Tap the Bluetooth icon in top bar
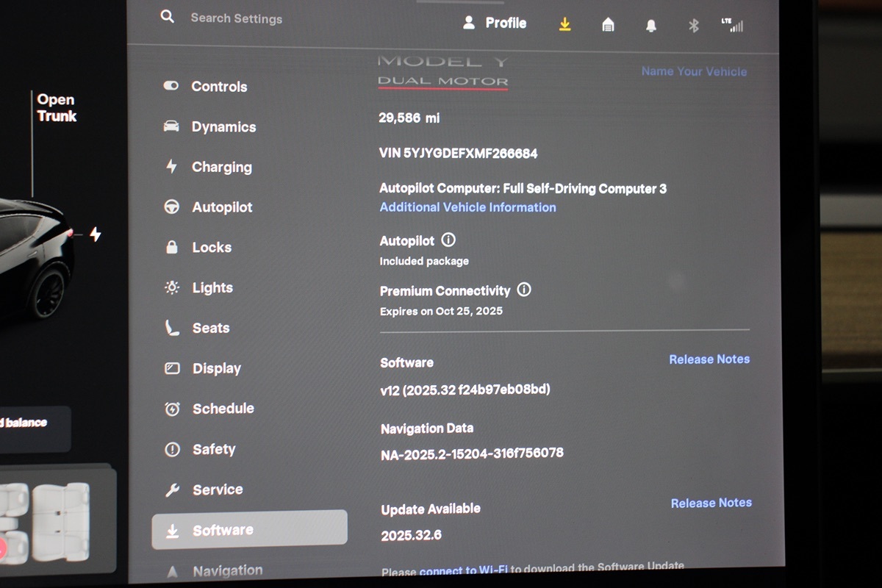 coord(693,26)
